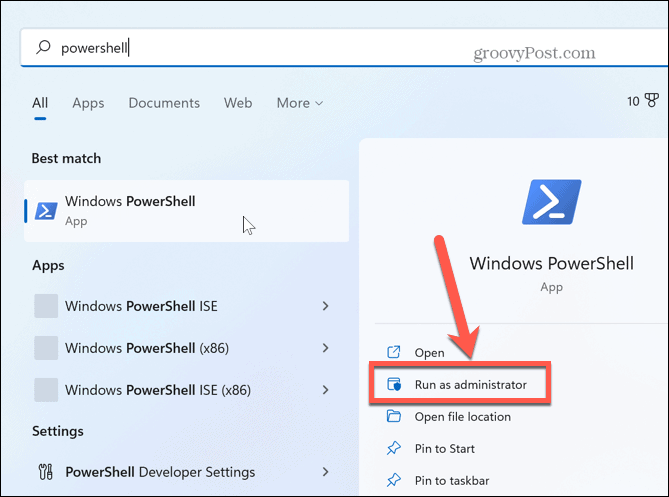Switch to the Apps filter tab
Screen dimensions: 669x497
[88, 103]
